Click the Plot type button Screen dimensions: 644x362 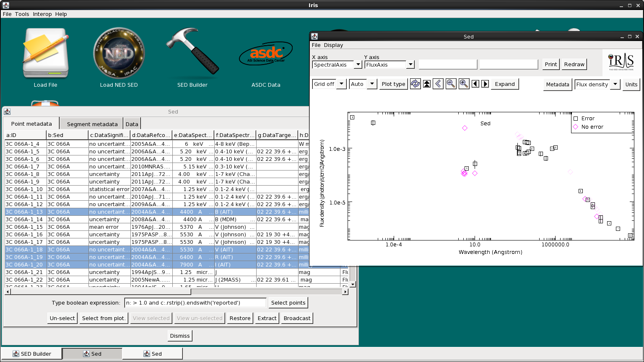pos(393,84)
